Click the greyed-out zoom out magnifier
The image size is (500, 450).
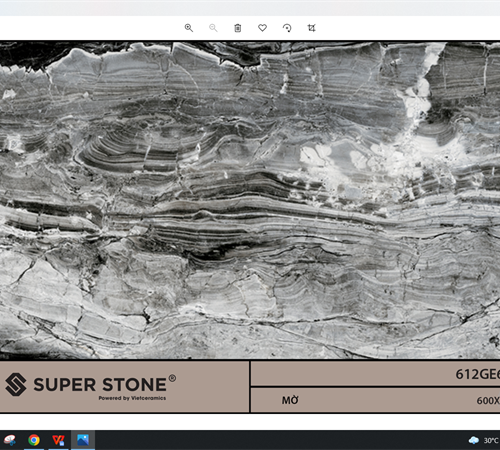point(213,28)
